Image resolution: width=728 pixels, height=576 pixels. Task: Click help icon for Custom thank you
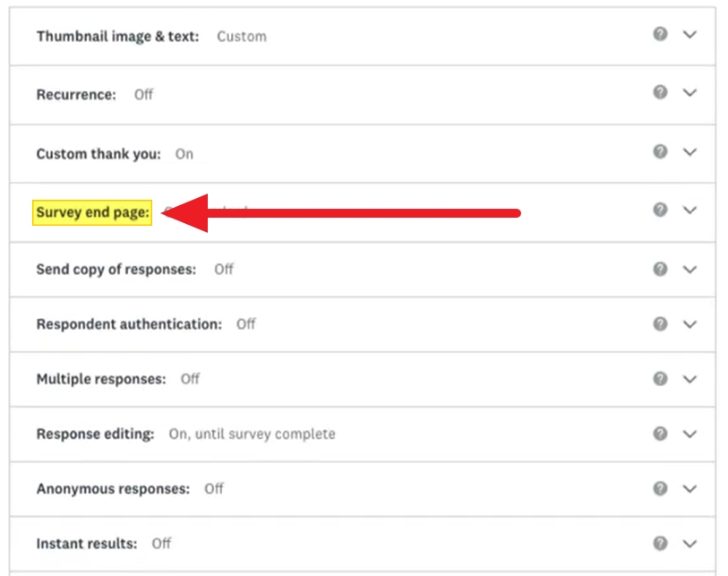click(660, 151)
